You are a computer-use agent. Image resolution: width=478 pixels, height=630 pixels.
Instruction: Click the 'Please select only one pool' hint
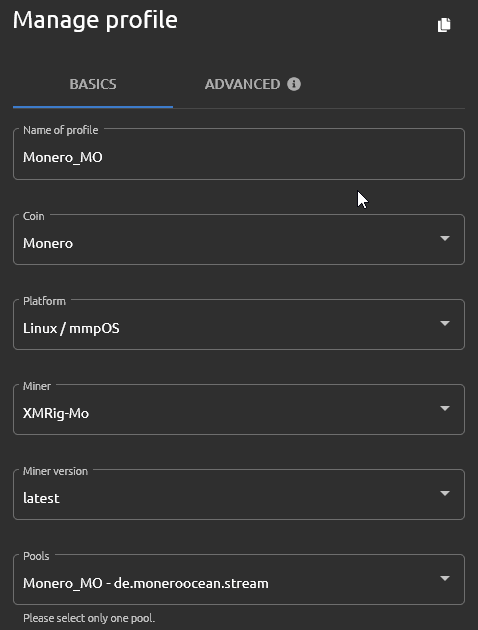[x=89, y=618]
